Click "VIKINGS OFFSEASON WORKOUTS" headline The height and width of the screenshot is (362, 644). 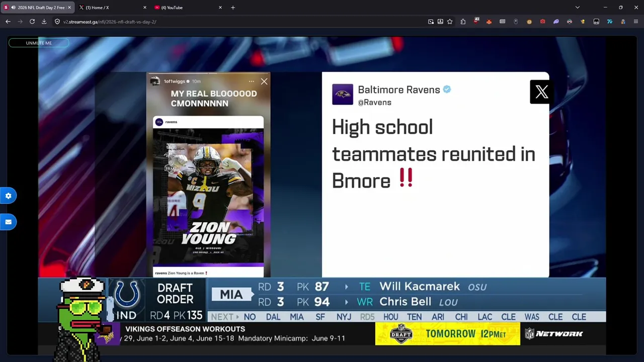pyautogui.click(x=185, y=329)
